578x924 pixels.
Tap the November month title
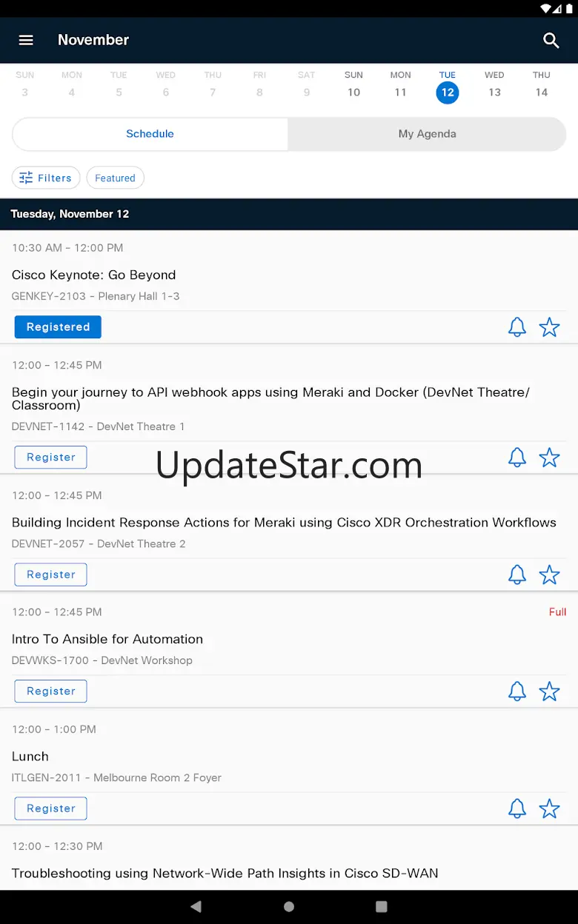click(93, 40)
